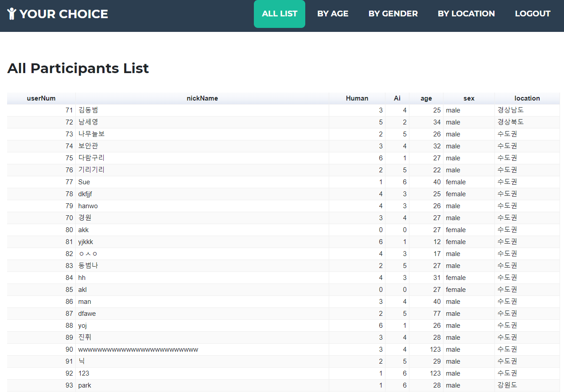Click the nickname 나무늘보

91,134
